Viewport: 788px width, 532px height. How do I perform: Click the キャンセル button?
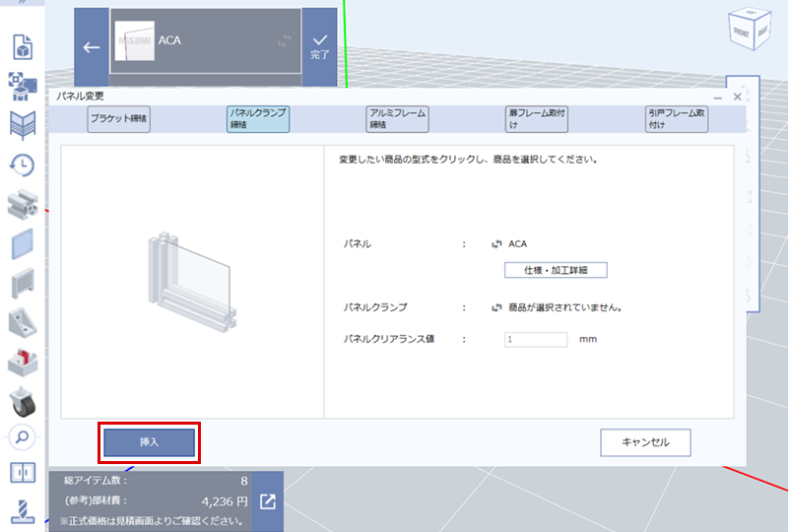[x=645, y=442]
